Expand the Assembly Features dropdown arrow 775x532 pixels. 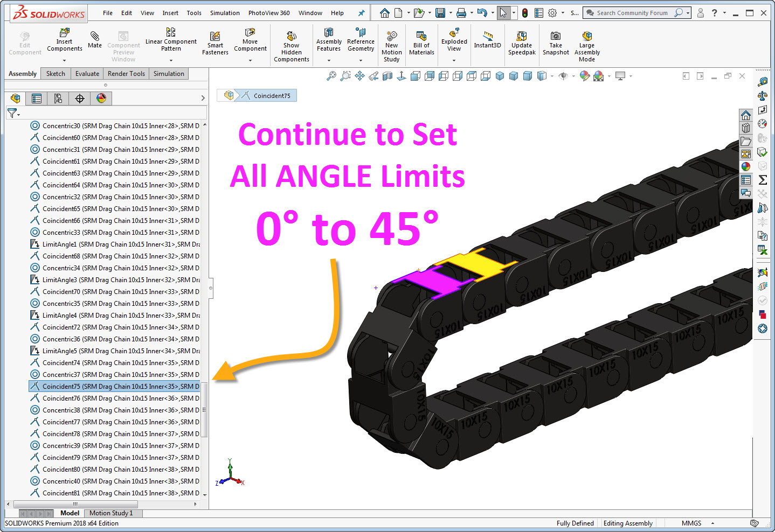329,60
